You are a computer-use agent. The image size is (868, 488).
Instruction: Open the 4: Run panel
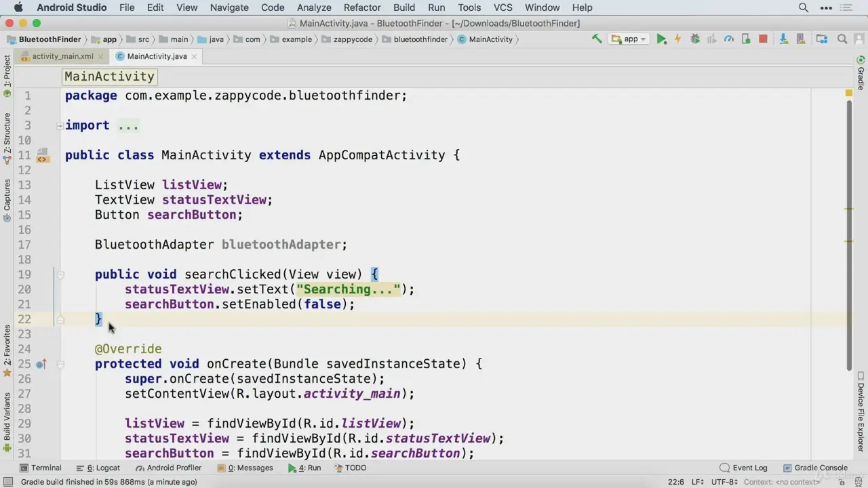(x=304, y=468)
